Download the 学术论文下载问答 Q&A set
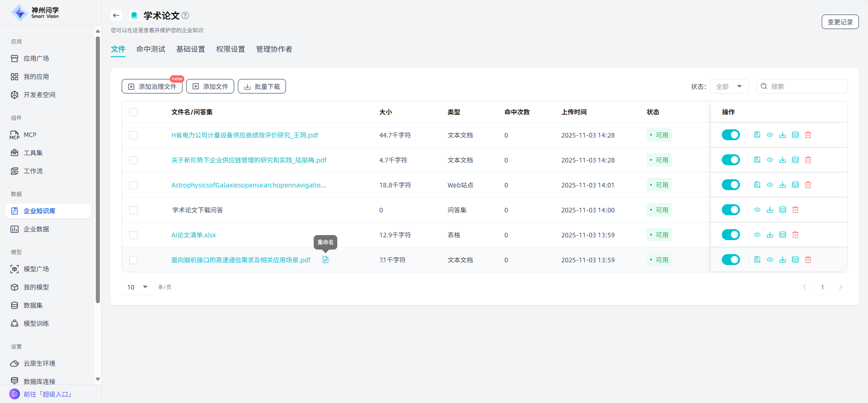The image size is (868, 403). tap(770, 210)
